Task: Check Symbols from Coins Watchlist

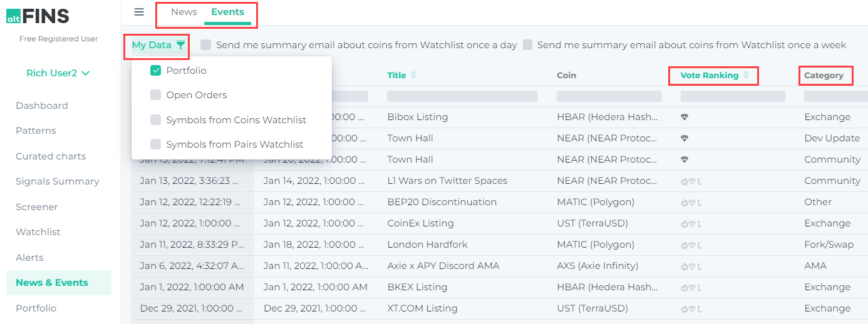Action: pos(156,120)
